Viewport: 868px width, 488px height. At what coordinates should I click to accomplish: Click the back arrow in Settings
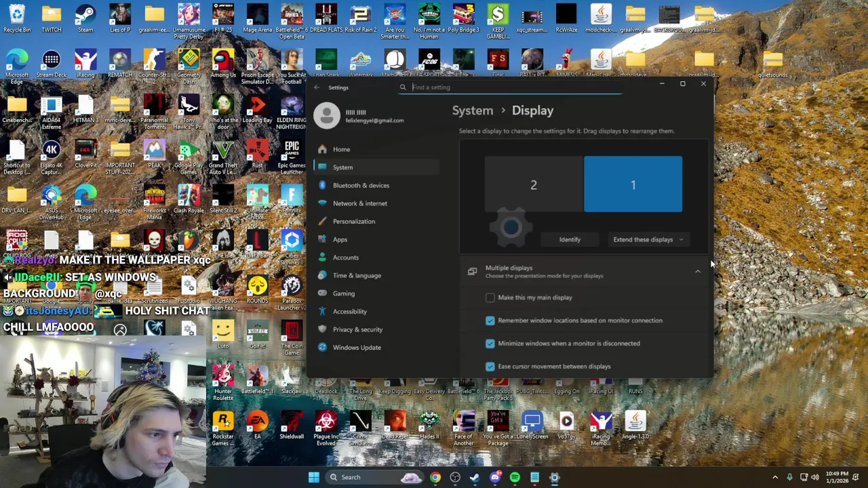[x=317, y=87]
